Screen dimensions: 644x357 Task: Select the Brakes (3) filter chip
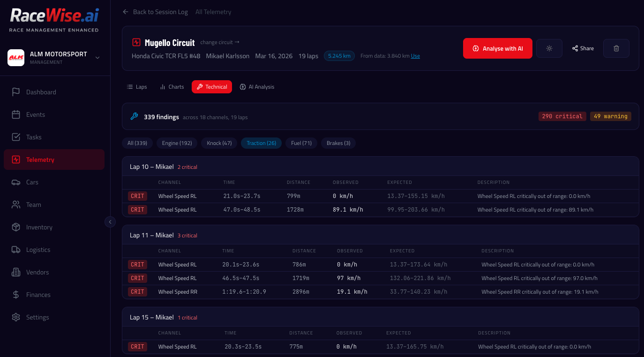338,143
